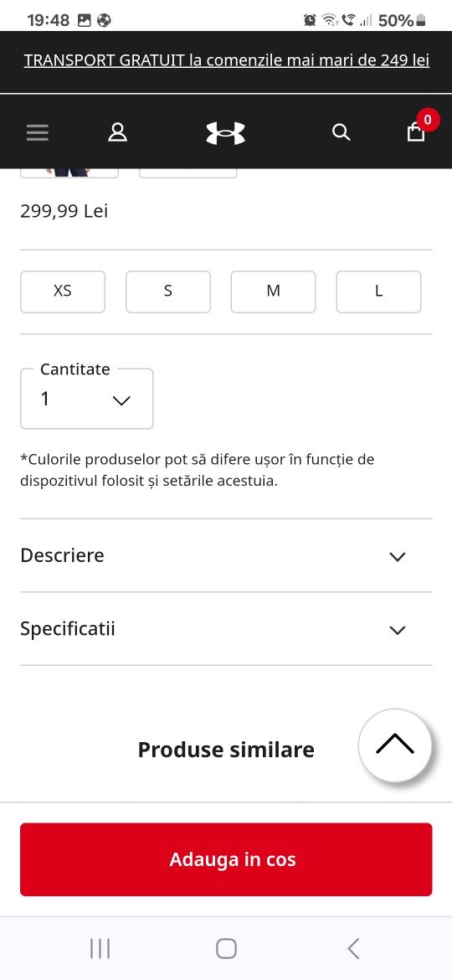Expand the Descriere section
452x980 pixels.
coord(226,555)
